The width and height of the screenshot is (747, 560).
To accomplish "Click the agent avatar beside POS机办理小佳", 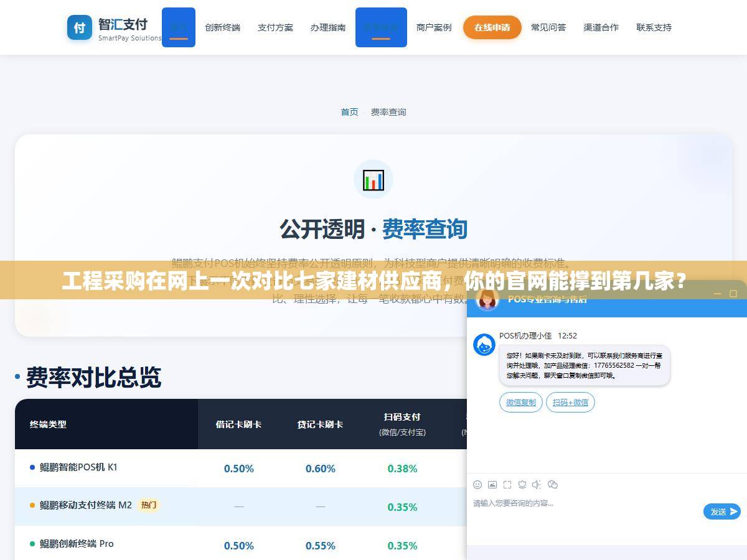I will [484, 345].
